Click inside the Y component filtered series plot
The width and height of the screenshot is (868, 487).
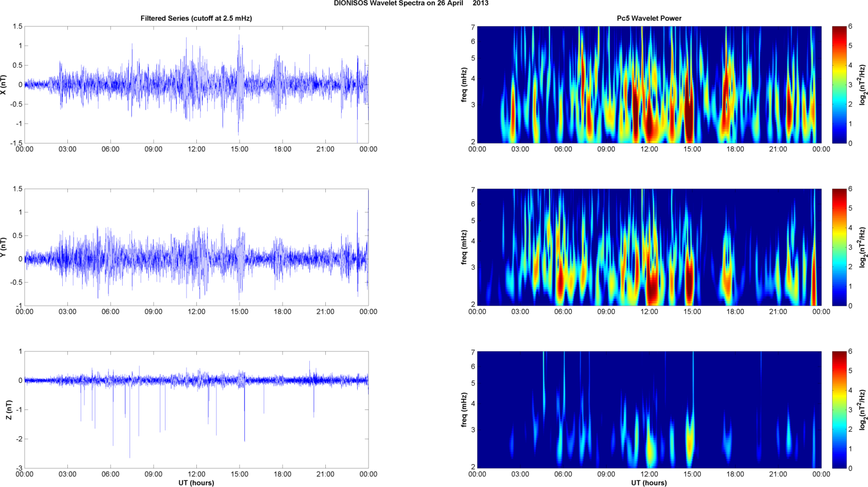(196, 247)
